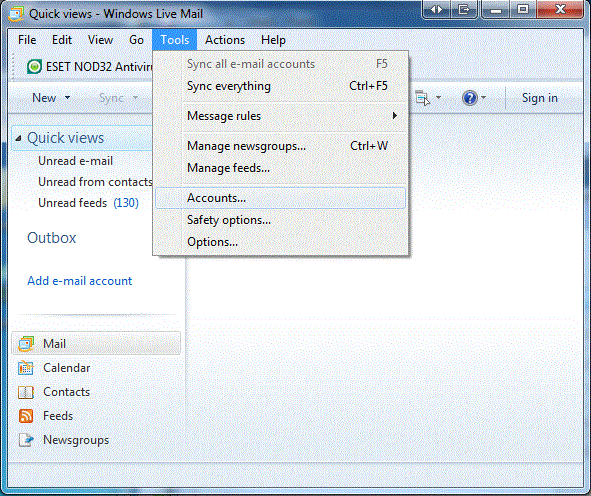
Task: Click the Message rules menu item
Action: pos(280,116)
